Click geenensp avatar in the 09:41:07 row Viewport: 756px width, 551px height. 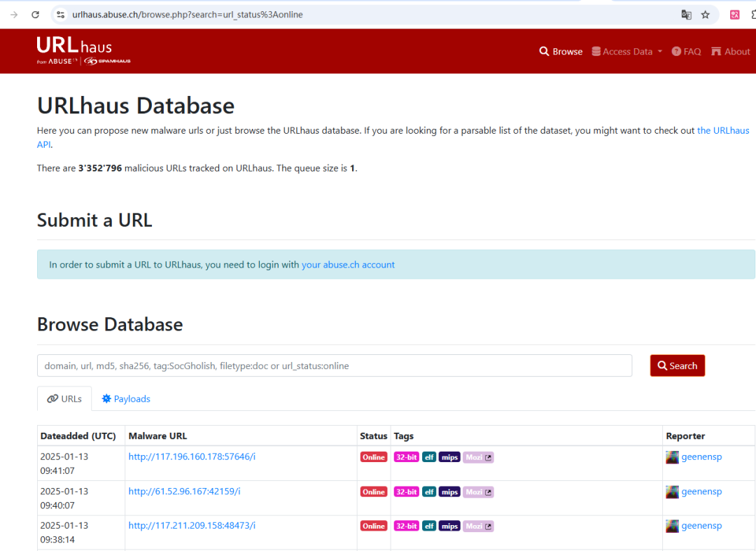[x=672, y=457]
